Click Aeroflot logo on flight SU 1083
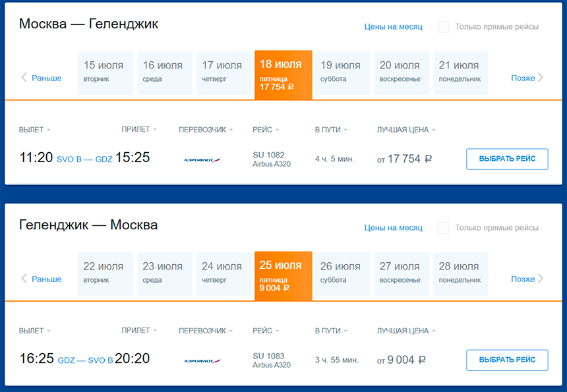 pos(202,360)
